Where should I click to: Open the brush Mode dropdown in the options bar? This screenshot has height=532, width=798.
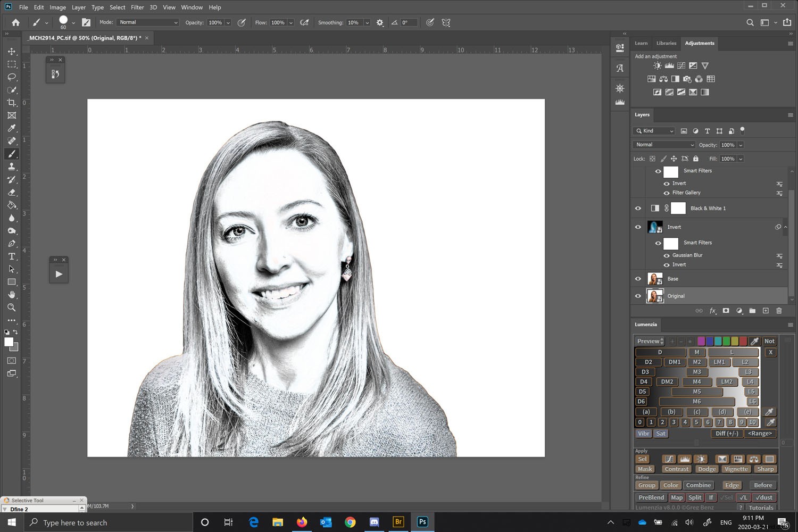point(147,22)
